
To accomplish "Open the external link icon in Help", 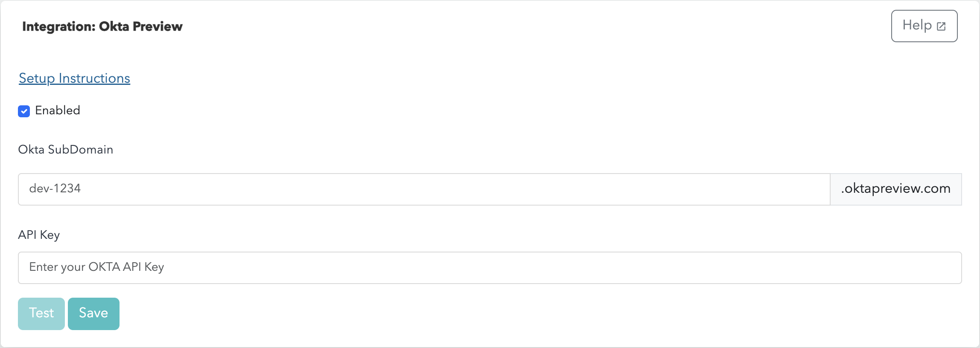I will (x=941, y=26).
